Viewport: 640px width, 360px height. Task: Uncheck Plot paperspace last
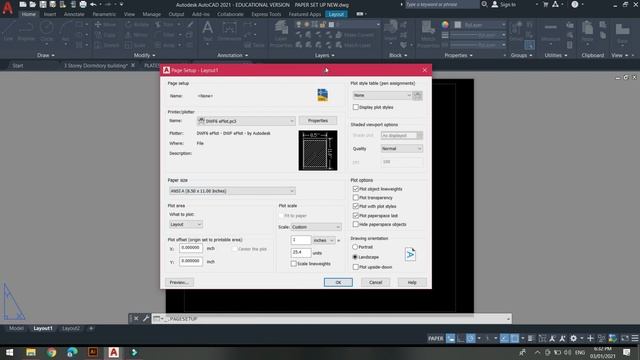(356, 216)
